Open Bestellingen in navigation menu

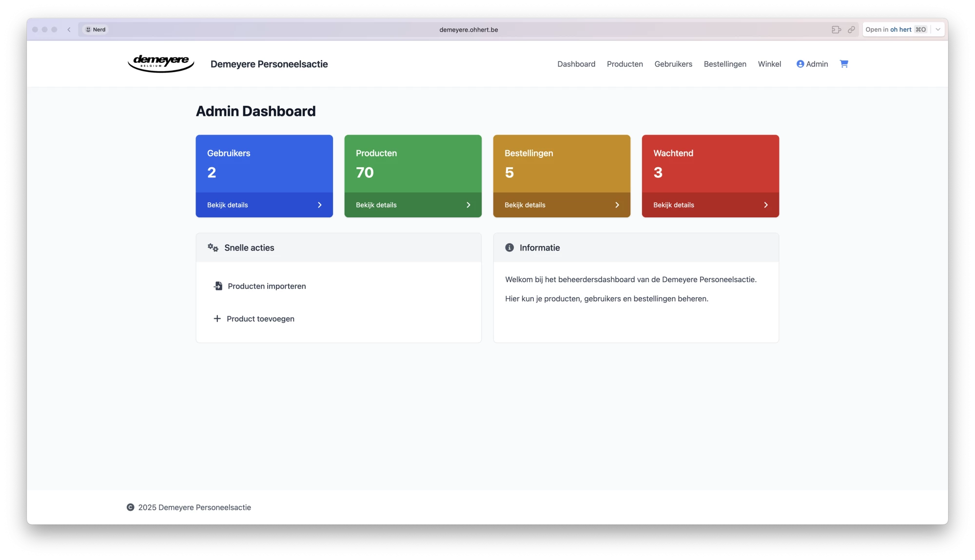click(x=724, y=64)
